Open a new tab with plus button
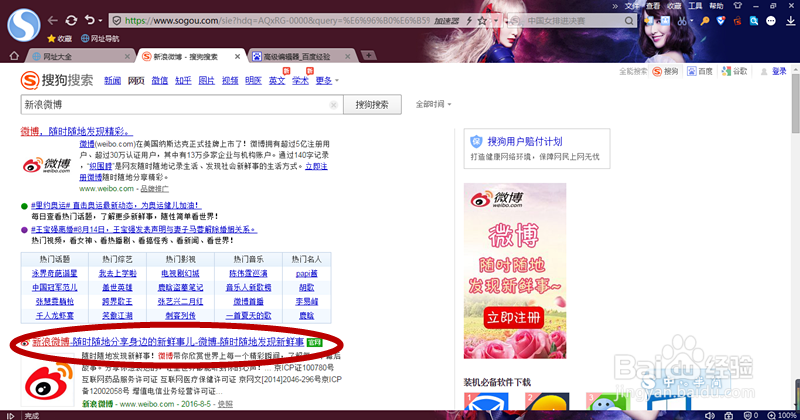Screen dimensions: 800x420 point(368,55)
